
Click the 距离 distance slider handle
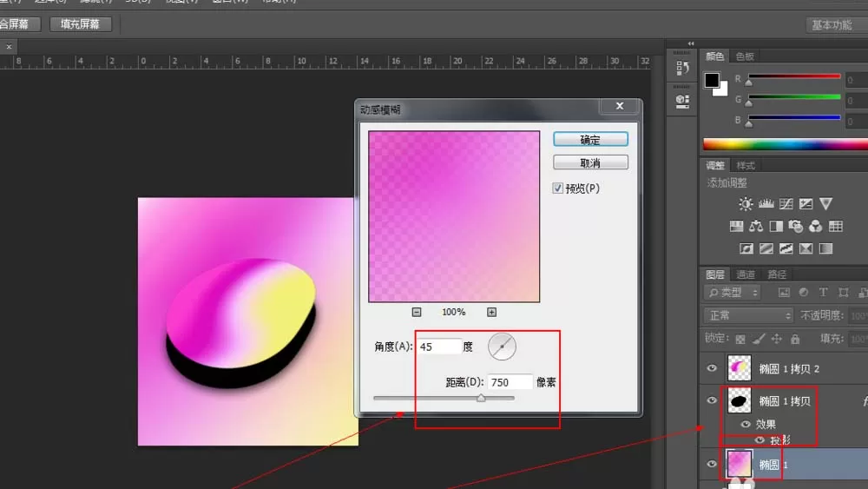click(x=481, y=398)
